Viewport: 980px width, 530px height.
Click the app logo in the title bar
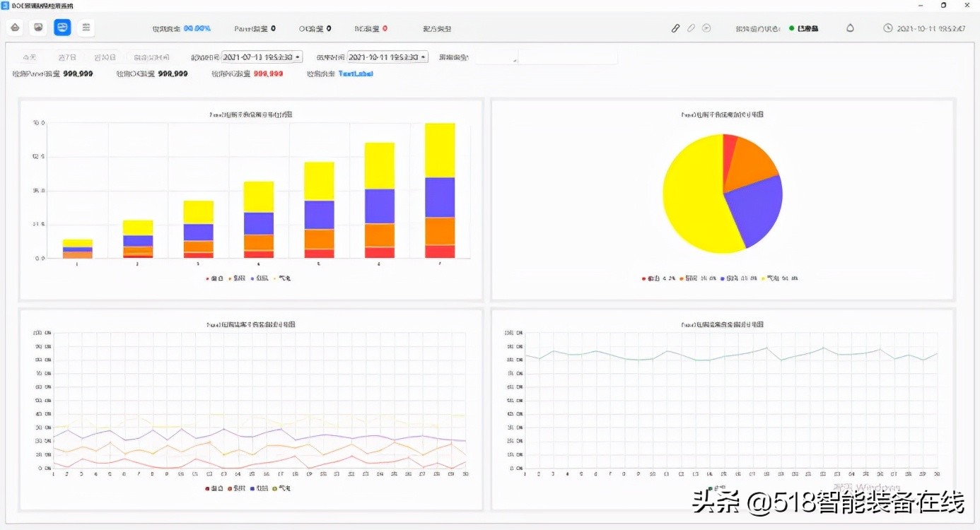(6, 5)
